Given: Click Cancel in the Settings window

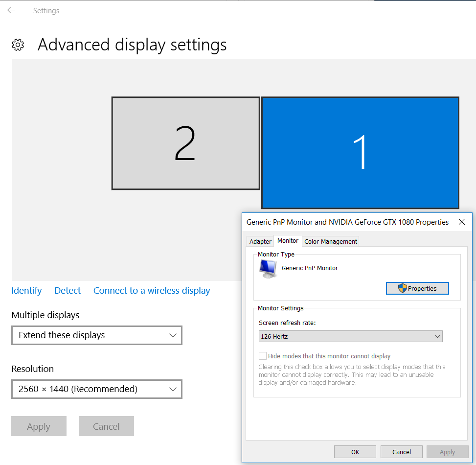Looking at the screenshot, I should pyautogui.click(x=106, y=426).
